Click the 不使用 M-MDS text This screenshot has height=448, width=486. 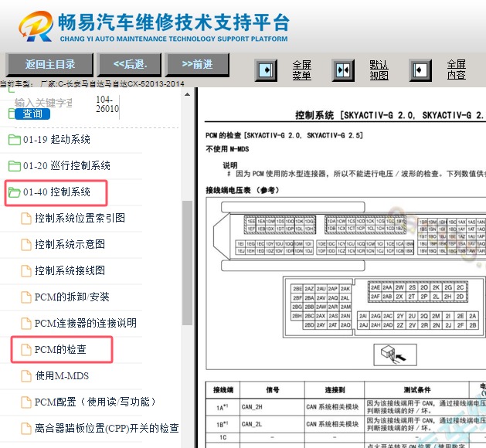(227, 149)
